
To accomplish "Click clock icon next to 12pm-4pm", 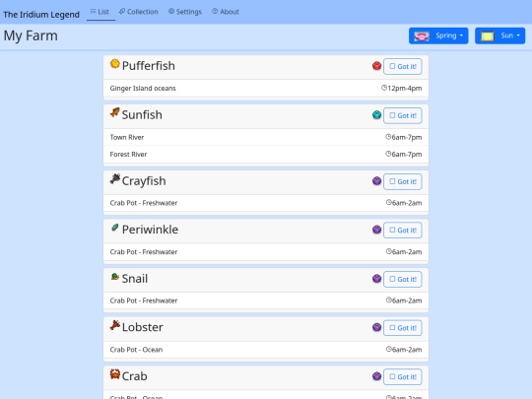I will pyautogui.click(x=384, y=88).
